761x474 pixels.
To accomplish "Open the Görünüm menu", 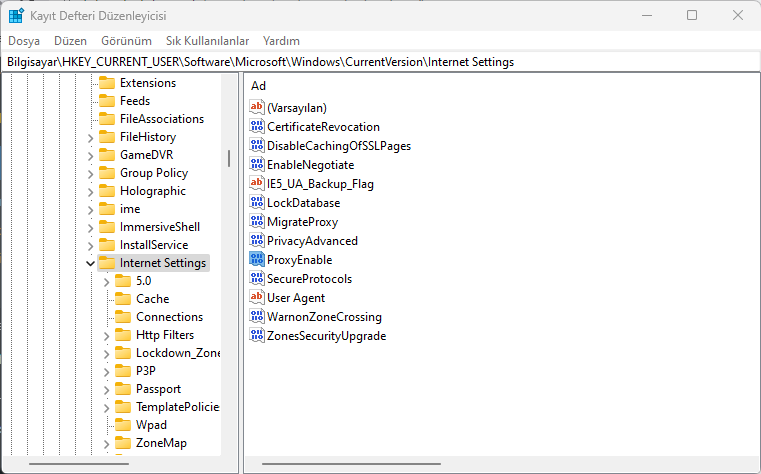I will coord(126,41).
